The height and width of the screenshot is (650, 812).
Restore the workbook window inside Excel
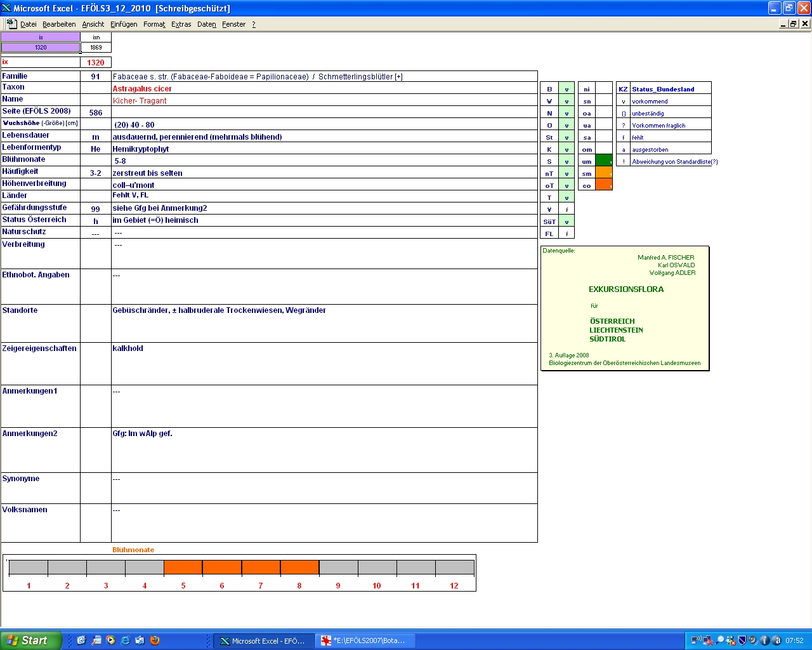click(794, 23)
